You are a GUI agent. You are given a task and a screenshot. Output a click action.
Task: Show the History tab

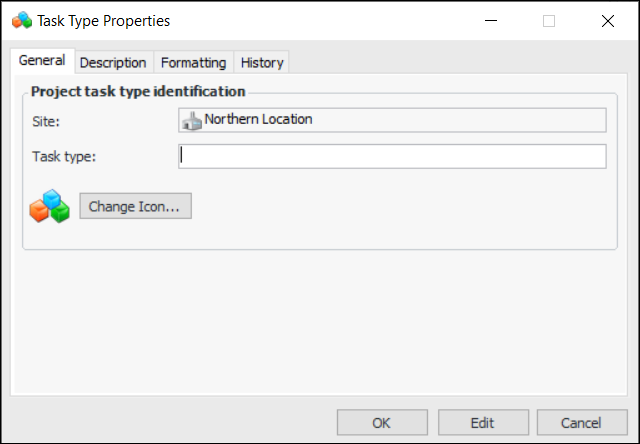pyautogui.click(x=262, y=62)
